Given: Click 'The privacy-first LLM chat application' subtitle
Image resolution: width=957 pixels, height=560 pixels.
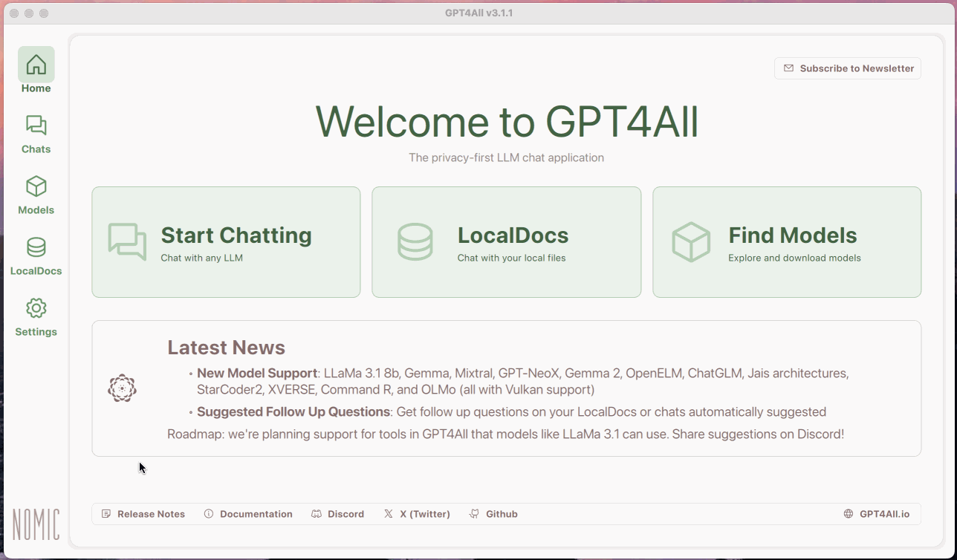Looking at the screenshot, I should (506, 157).
